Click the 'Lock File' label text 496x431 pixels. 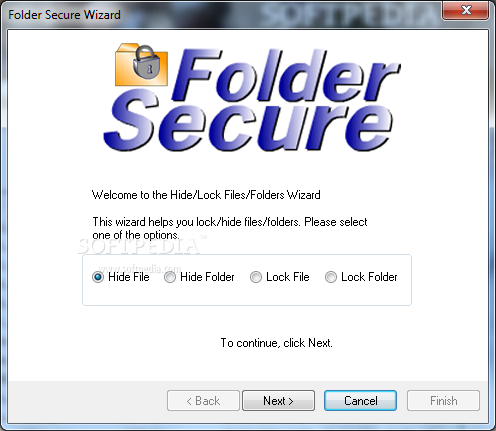[x=288, y=277]
